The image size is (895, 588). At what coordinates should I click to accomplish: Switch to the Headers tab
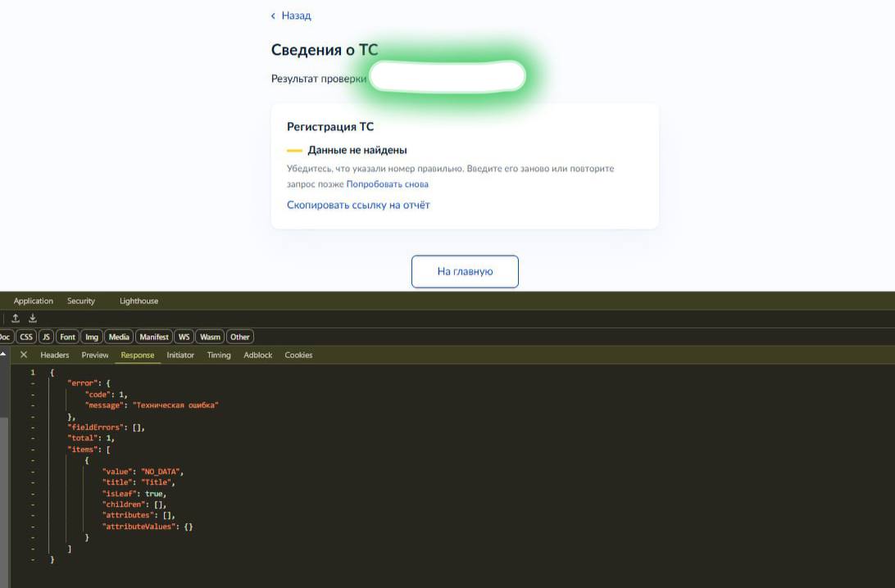[x=55, y=355]
